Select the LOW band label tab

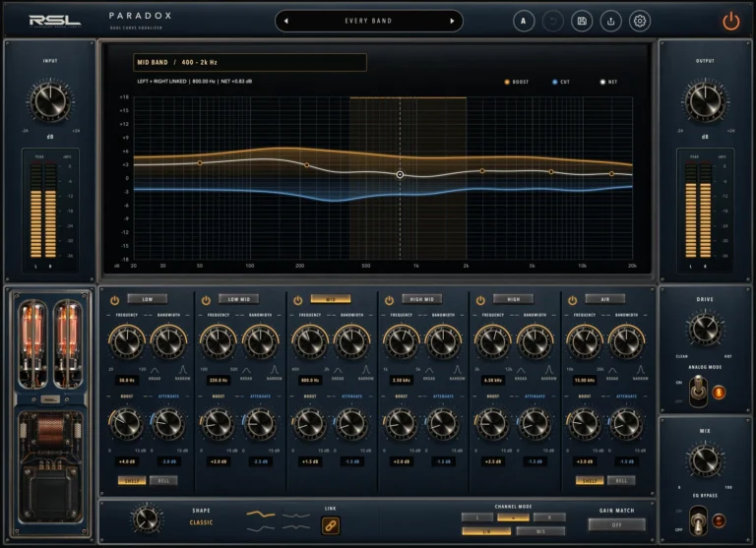coord(148,299)
